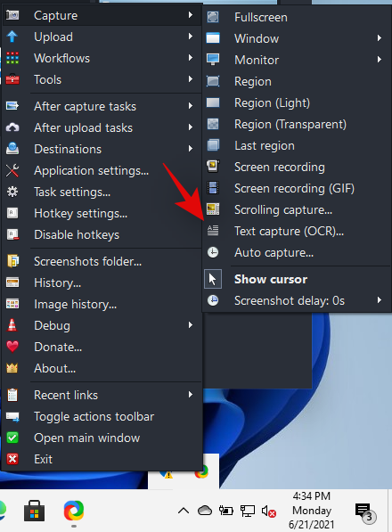Open main window
This screenshot has height=532, width=392.
click(102, 438)
